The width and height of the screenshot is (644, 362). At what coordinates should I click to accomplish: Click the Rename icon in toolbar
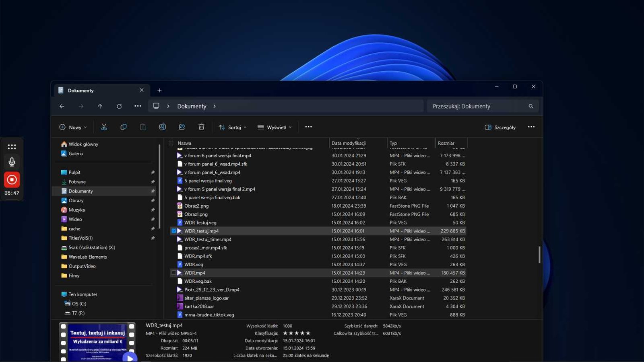click(162, 127)
